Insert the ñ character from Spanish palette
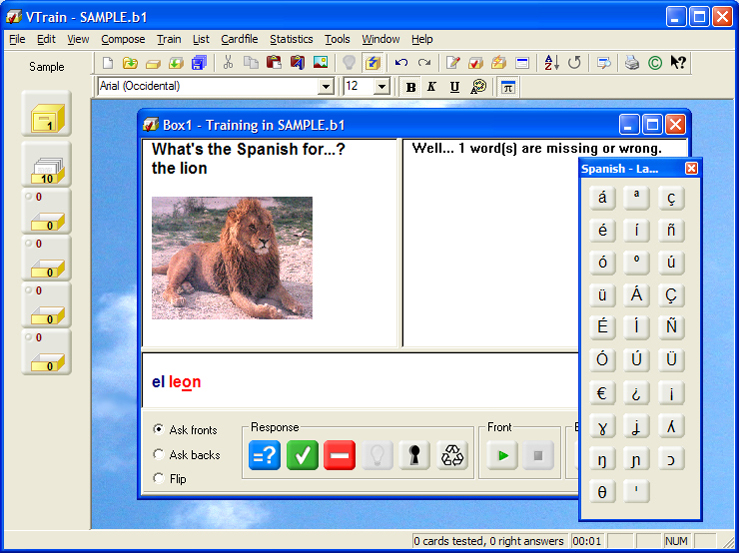The image size is (739, 553). tap(671, 230)
